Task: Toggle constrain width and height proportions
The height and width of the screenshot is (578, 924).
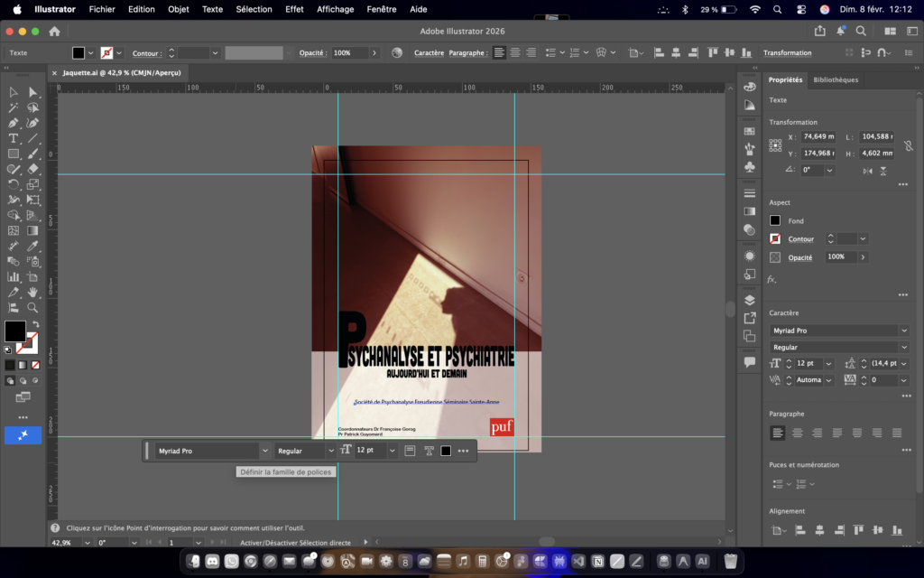Action: [908, 145]
